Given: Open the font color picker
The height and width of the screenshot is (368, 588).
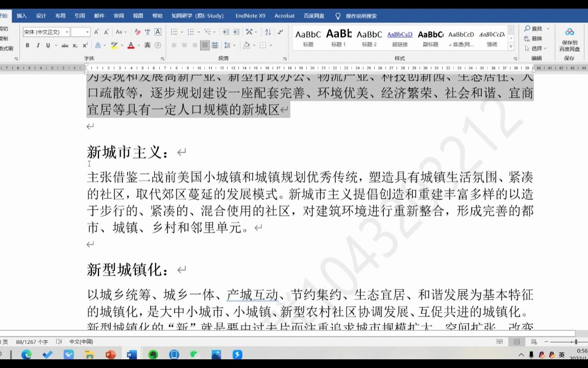Looking at the screenshot, I should [130, 45].
